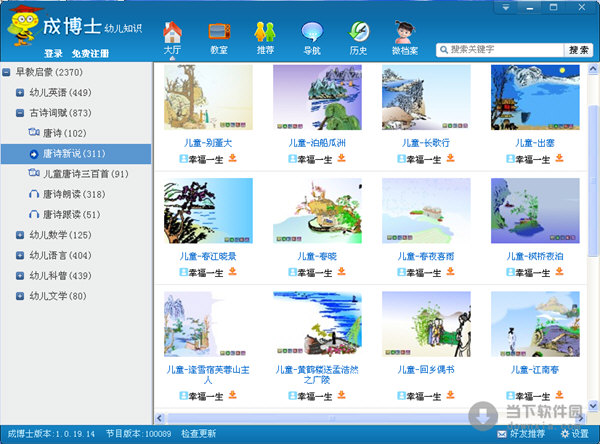Open the 儿童-别董大 title link
The height and width of the screenshot is (444, 600).
coord(208,143)
